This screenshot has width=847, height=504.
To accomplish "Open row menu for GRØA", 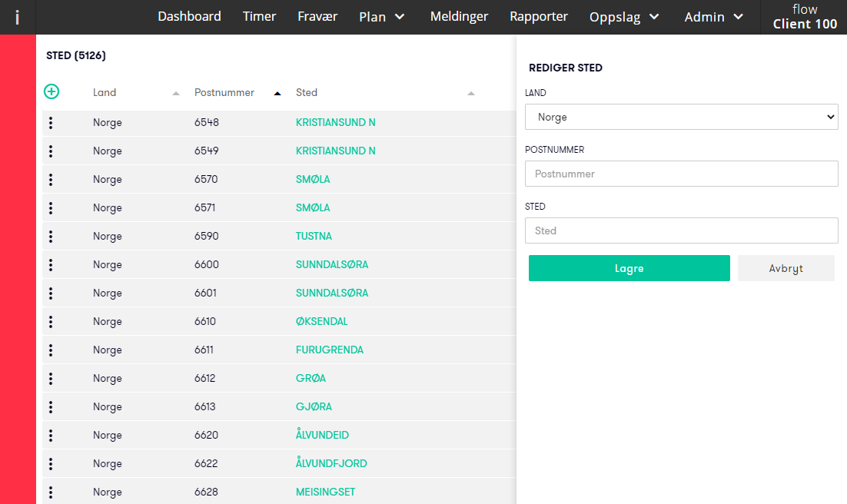I will point(51,379).
